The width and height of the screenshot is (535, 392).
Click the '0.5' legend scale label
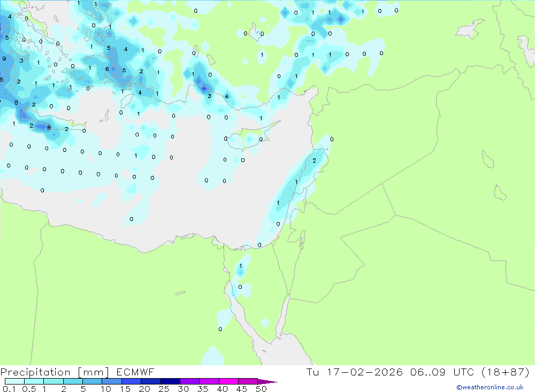click(29, 389)
